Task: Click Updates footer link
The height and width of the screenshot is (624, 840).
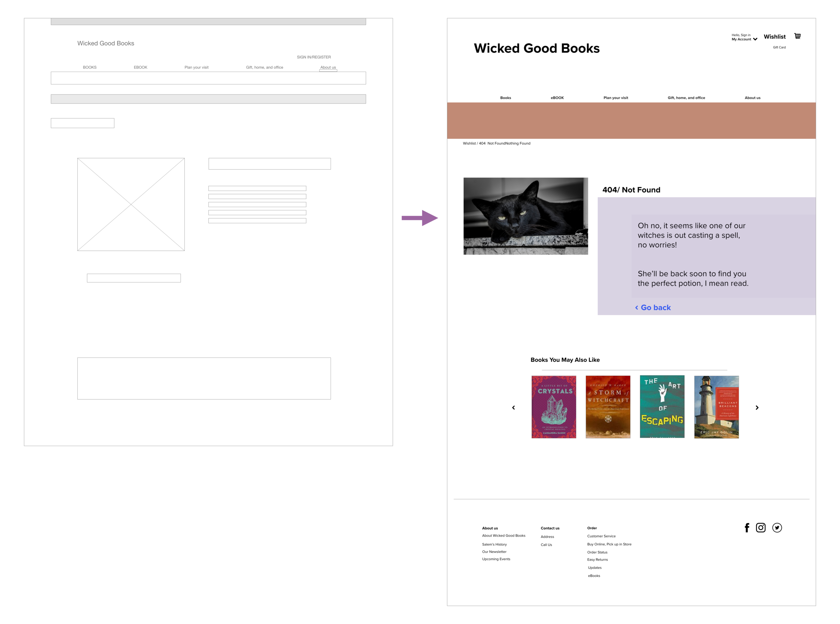Action: 594,568
